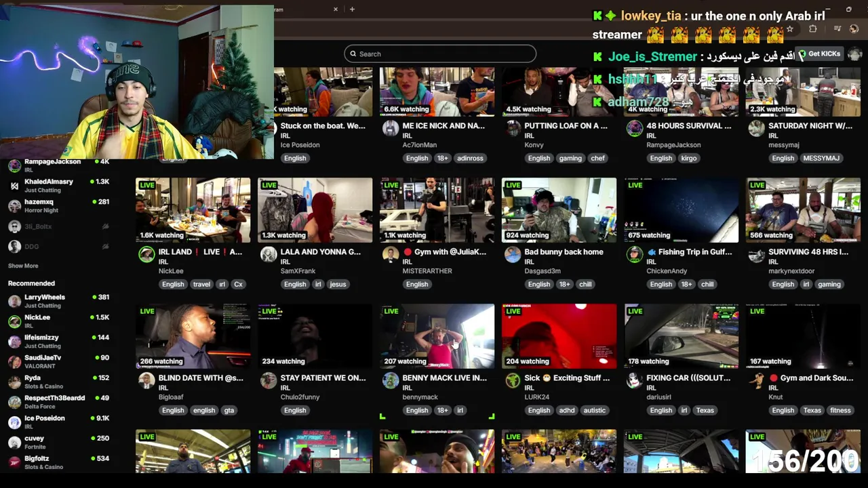
Task: Open "Gym and Dark Sou..." title
Action: [x=811, y=378]
